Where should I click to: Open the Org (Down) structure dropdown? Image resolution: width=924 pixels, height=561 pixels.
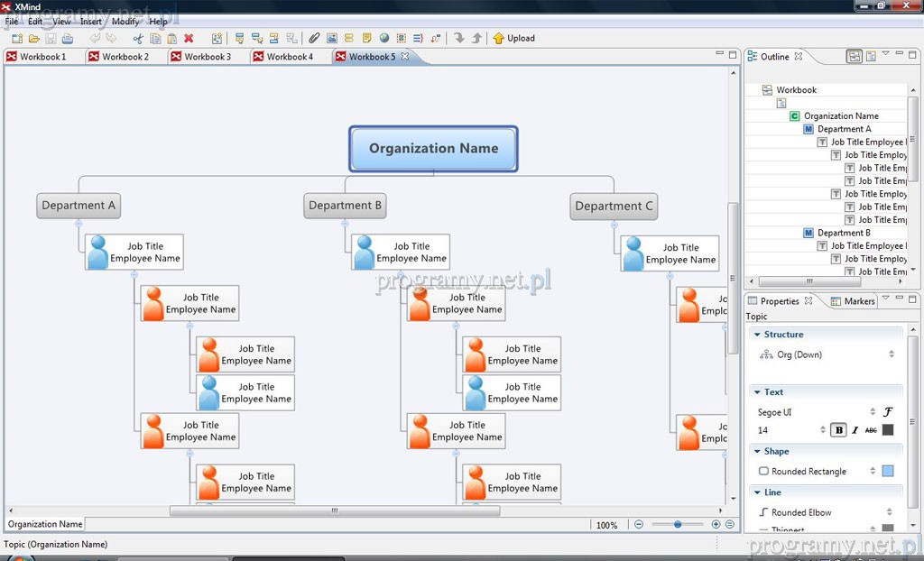pyautogui.click(x=891, y=354)
